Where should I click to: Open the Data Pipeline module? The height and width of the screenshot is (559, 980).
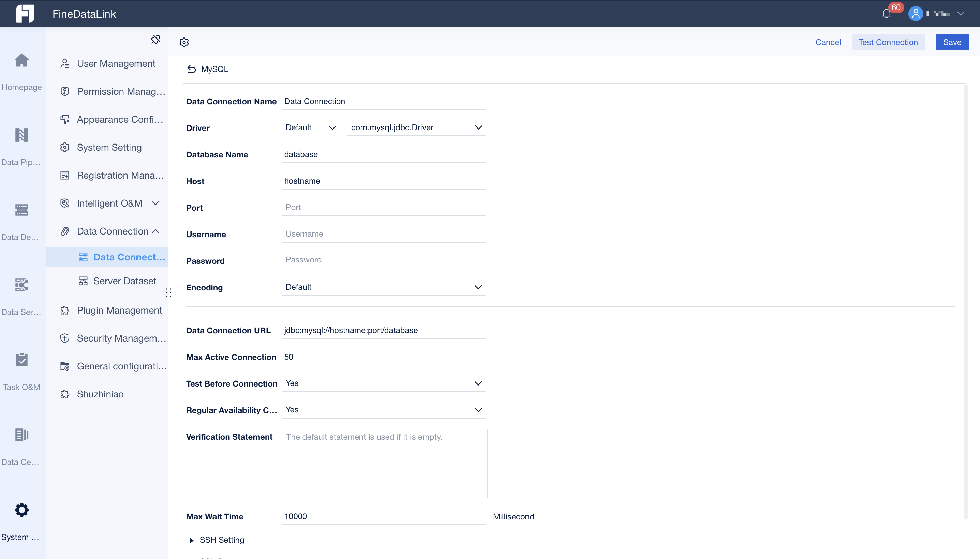pos(22,147)
